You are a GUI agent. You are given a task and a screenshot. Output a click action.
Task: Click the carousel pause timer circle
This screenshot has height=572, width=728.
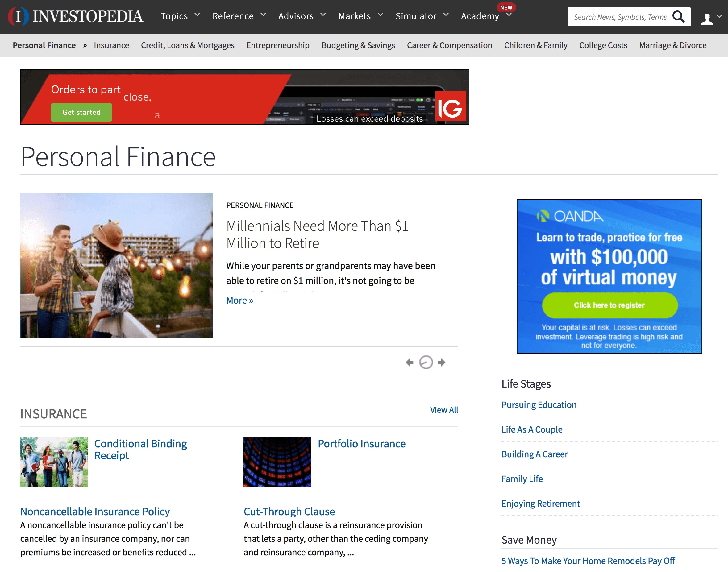click(426, 362)
